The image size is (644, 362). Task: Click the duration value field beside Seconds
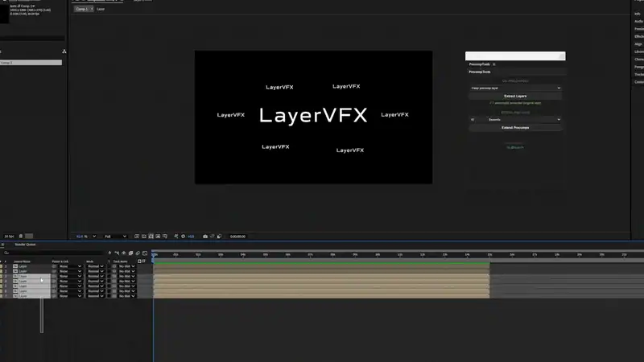coord(477,119)
